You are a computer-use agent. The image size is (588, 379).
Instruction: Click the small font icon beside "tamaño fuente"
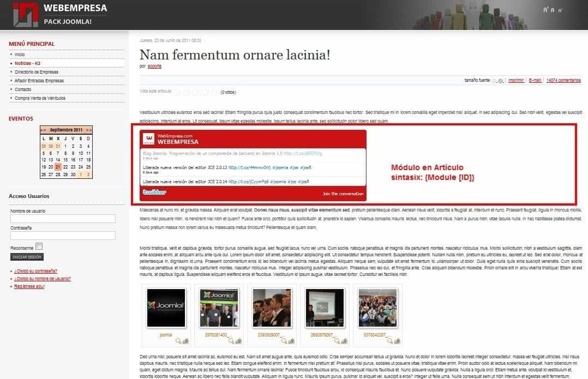point(494,81)
